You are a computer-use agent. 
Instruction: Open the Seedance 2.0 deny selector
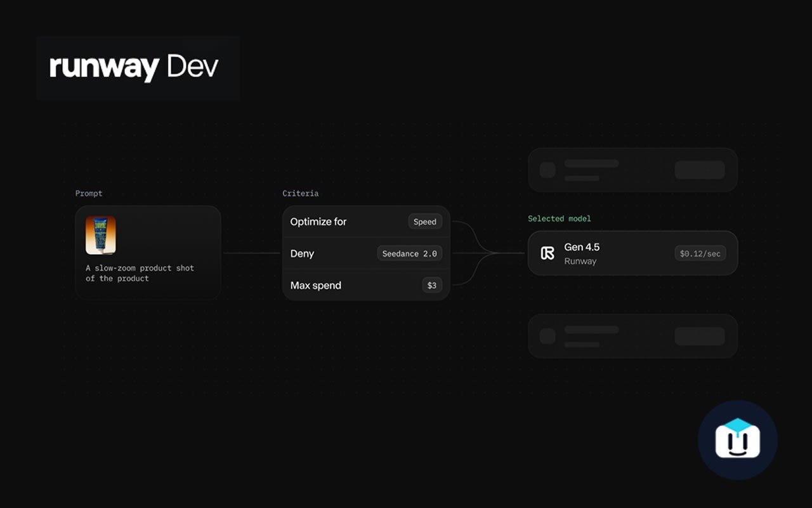(x=410, y=253)
